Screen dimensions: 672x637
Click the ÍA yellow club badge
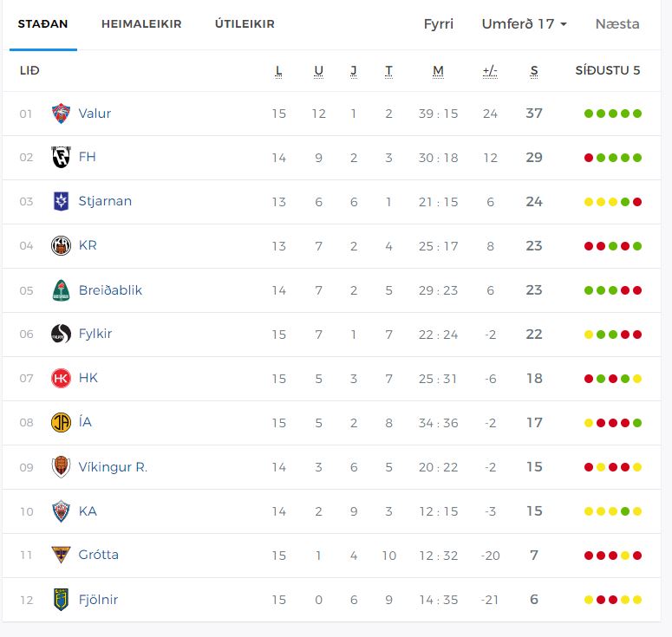pos(61,423)
